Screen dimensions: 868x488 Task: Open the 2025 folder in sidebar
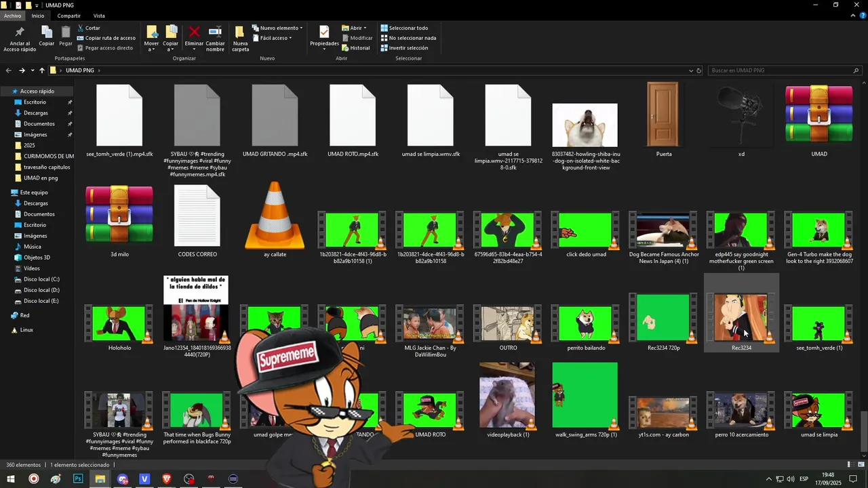(29, 146)
